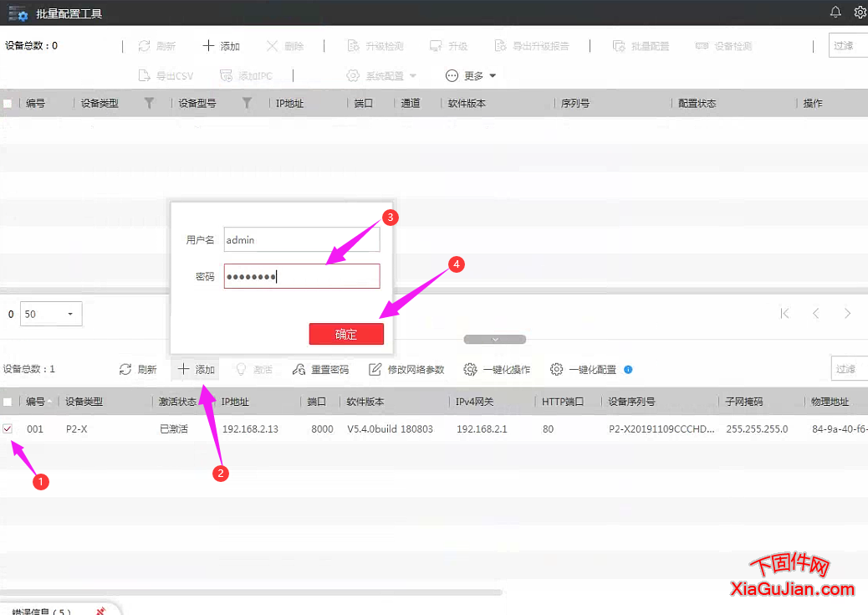Viewport: 868px width, 615px height.
Task: Click the horizontal scrollbar at bottom
Action: tap(251, 592)
